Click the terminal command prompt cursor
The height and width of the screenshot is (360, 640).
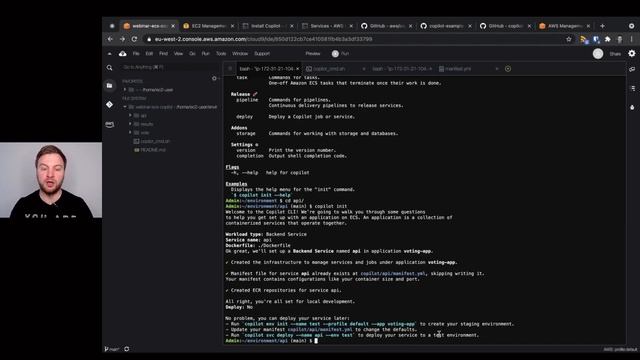click(316, 340)
